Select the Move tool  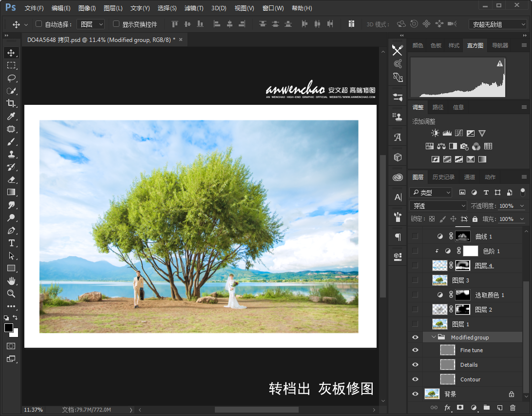(11, 53)
